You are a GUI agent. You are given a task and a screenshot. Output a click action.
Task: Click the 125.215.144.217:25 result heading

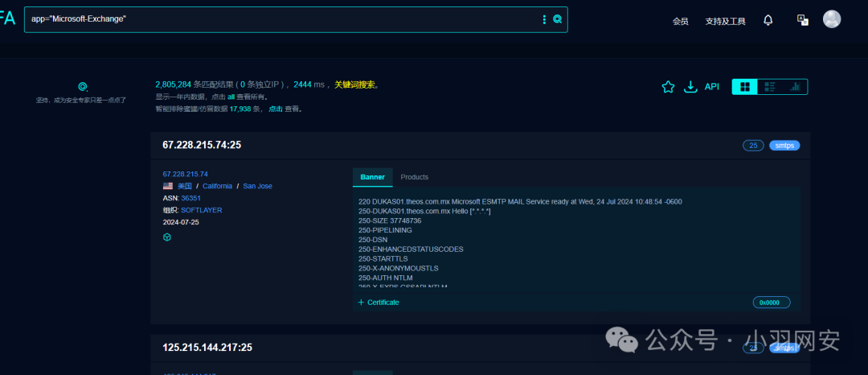coord(207,348)
